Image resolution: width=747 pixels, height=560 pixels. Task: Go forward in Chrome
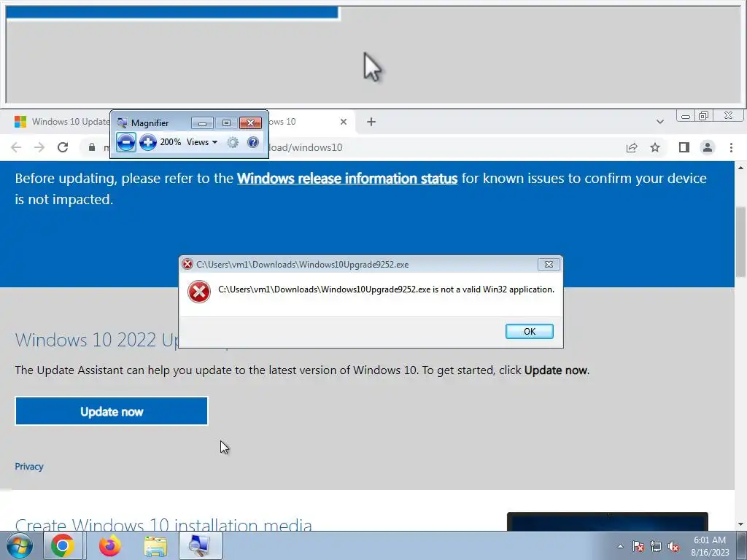(x=39, y=147)
